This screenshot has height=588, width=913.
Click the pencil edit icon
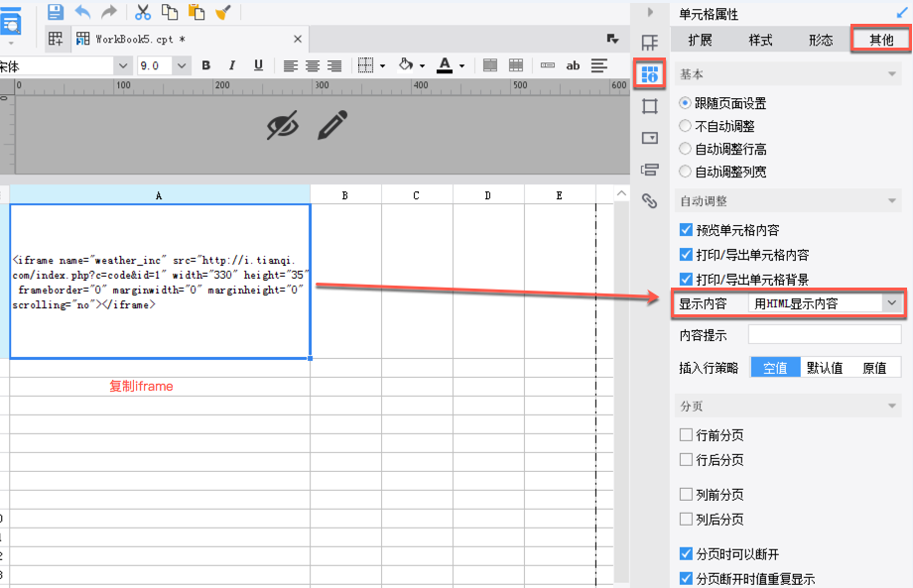(332, 125)
